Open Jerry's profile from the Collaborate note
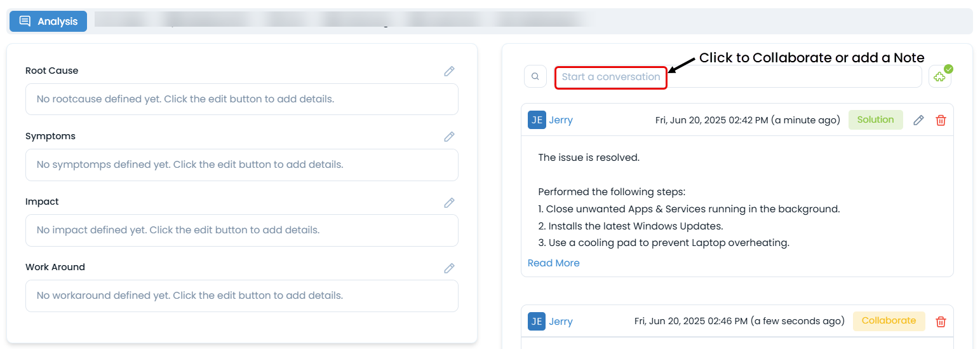Screen dimensions: 980x349 pos(561,322)
